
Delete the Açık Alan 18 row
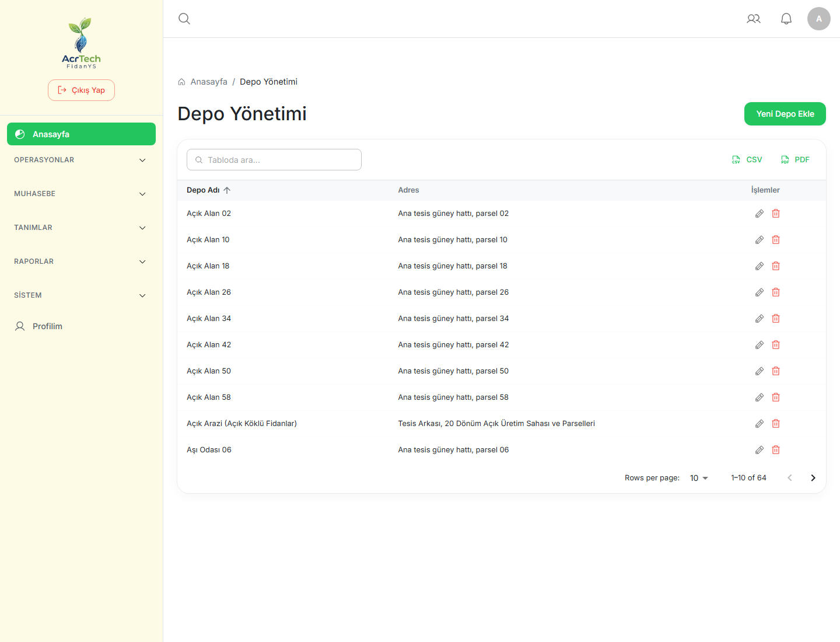[776, 266]
